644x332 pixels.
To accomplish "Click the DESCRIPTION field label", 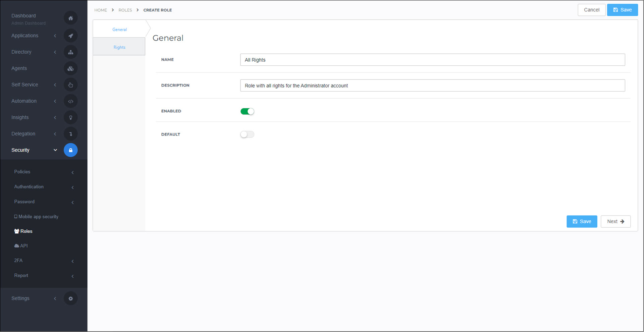I will pos(175,86).
